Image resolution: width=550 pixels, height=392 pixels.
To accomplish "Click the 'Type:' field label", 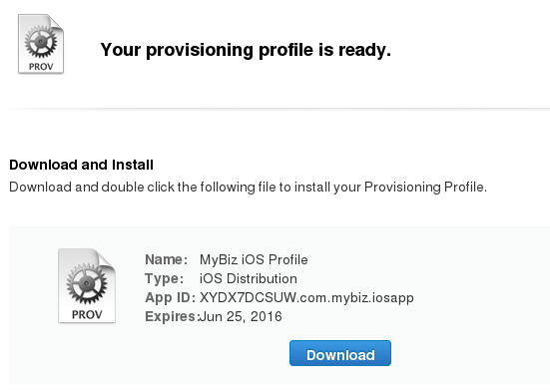I will [164, 278].
